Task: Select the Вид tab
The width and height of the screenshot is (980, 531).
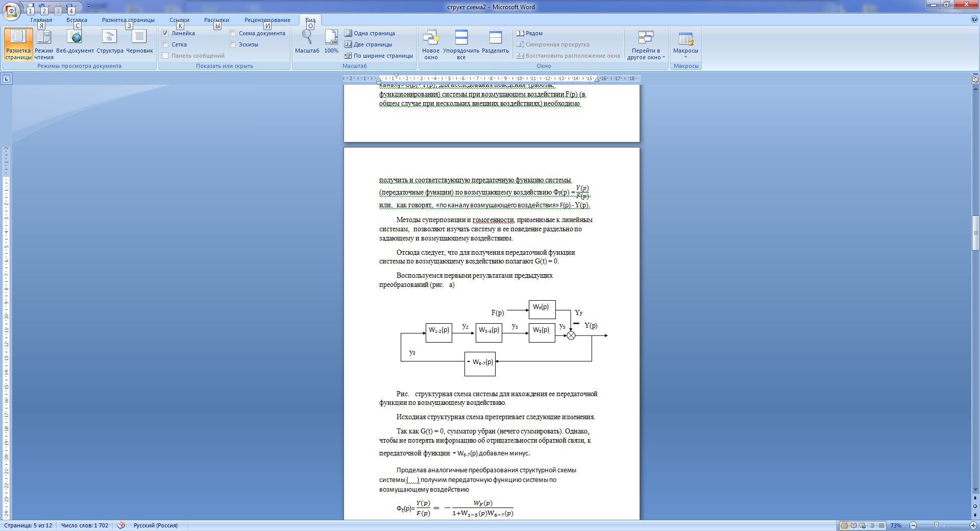Action: coord(310,20)
